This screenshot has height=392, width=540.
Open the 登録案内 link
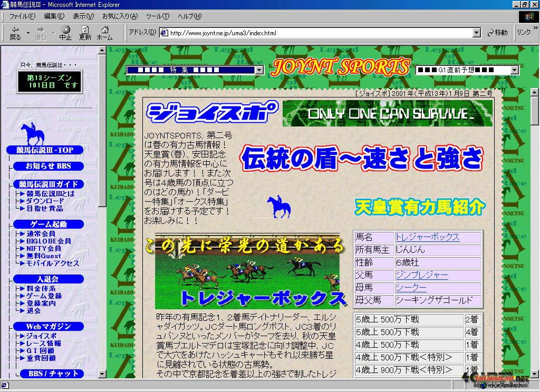(41, 303)
